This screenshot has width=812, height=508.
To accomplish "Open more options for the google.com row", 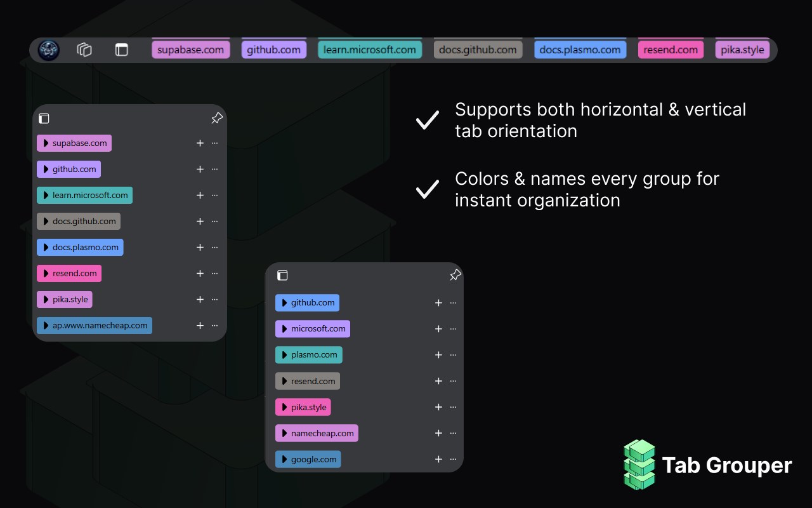I will (453, 459).
